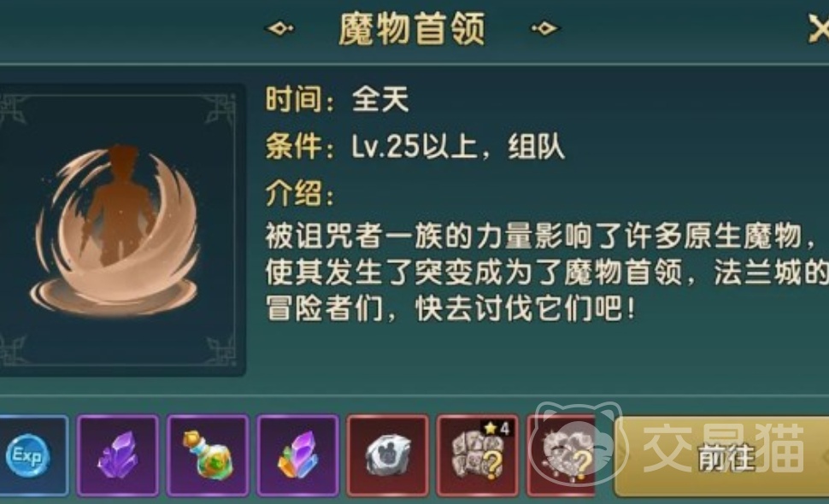Tap the 时间: 全天 time line
This screenshot has height=504, width=829.
click(338, 99)
